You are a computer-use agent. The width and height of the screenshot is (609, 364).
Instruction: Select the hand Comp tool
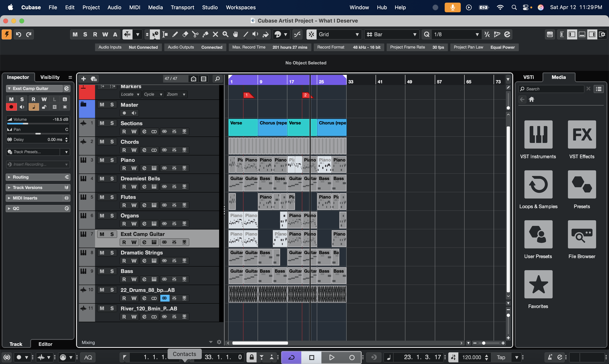pyautogui.click(x=235, y=34)
